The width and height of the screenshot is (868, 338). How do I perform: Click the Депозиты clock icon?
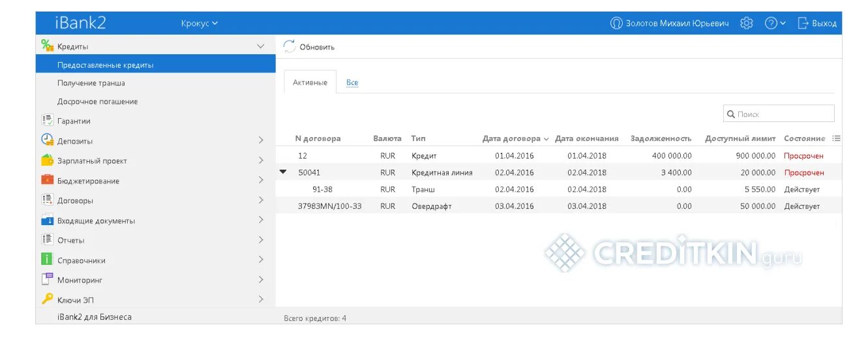click(x=47, y=140)
